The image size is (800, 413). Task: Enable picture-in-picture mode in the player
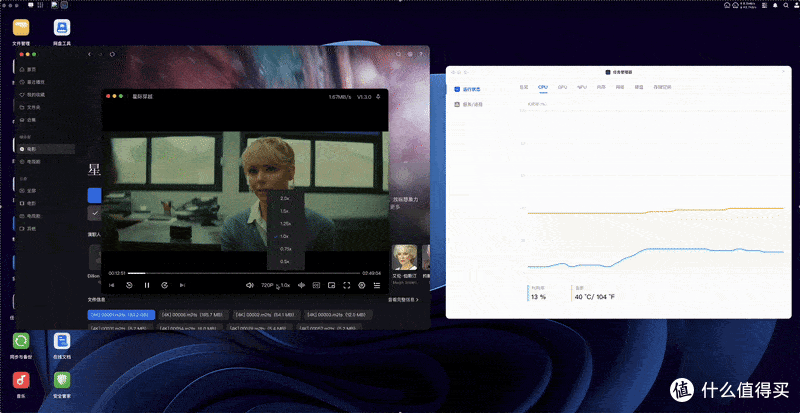coord(331,285)
